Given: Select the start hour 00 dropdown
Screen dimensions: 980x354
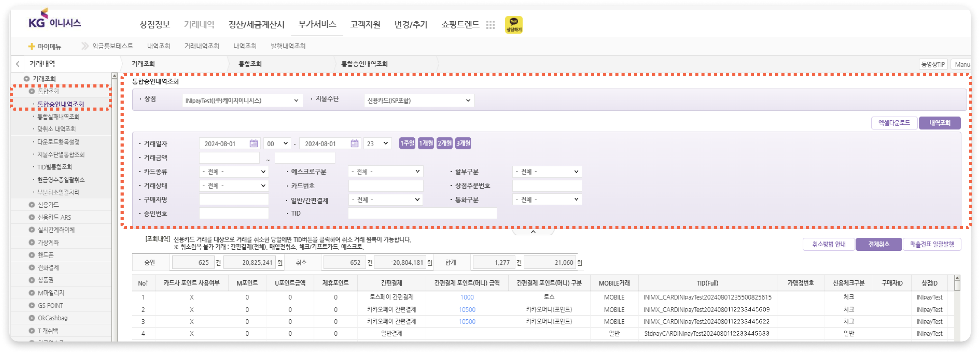Looking at the screenshot, I should coord(277,143).
